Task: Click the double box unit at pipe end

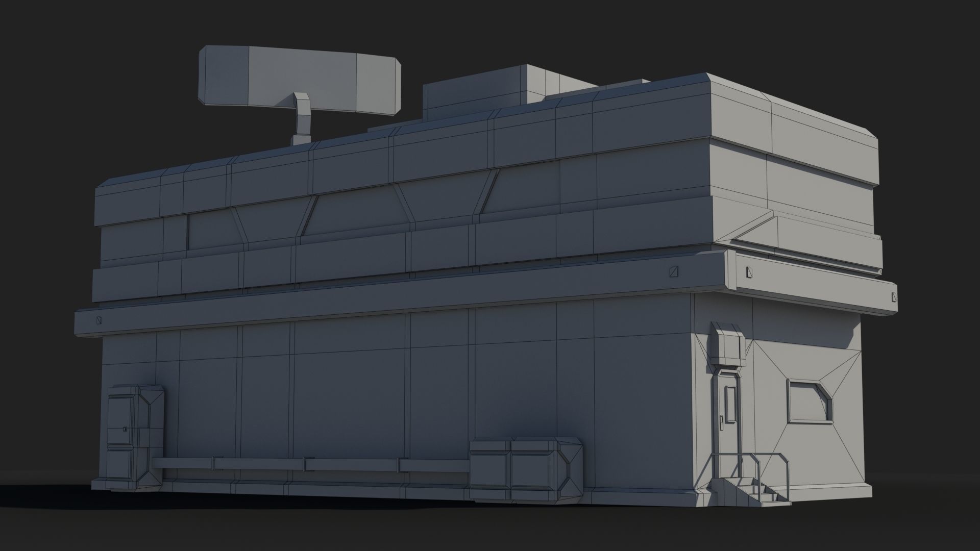Action: (526, 471)
